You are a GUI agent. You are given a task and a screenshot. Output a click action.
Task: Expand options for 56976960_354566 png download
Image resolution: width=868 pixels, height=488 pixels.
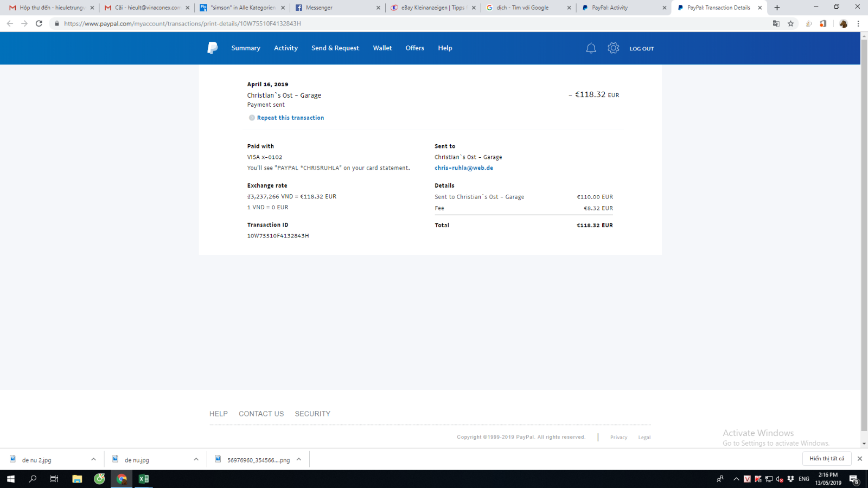coord(298,459)
